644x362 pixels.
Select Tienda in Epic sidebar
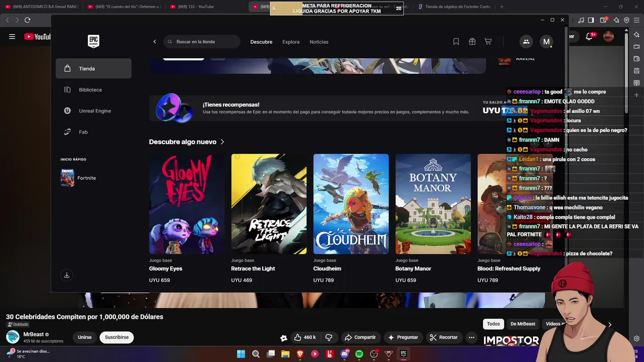click(x=94, y=68)
